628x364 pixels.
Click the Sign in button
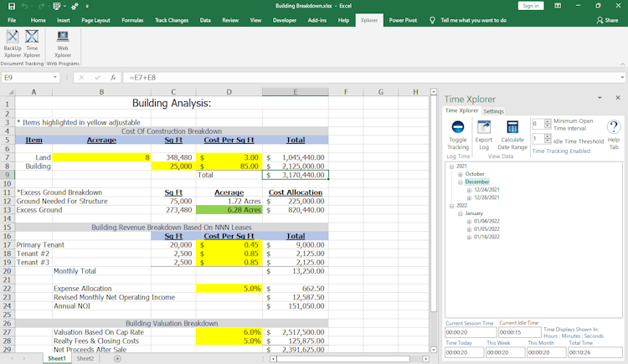pyautogui.click(x=531, y=6)
